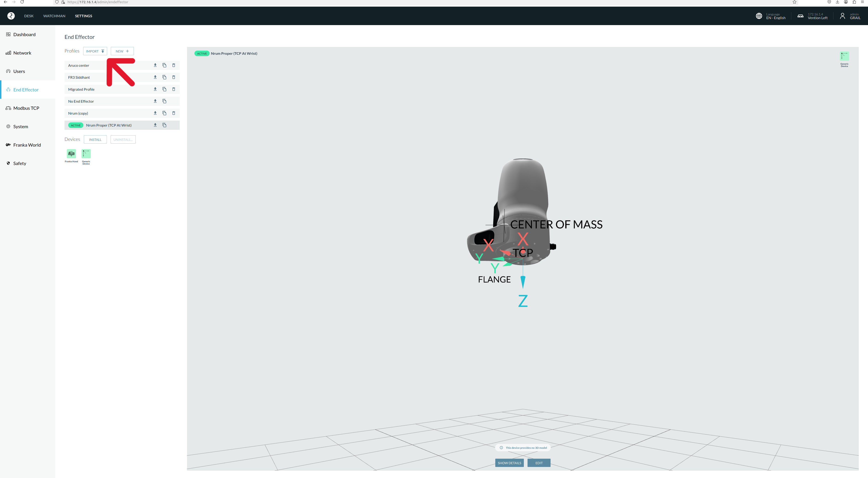Copy the No End Effector profile
This screenshot has height=478, width=868.
pos(164,101)
